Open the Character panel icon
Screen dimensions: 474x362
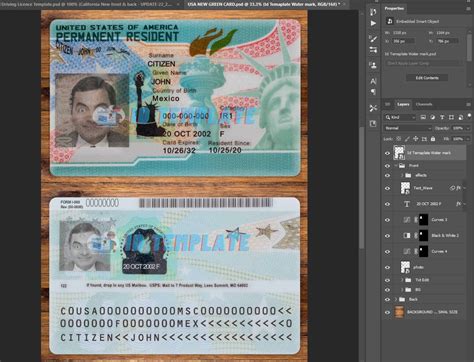pos(373,81)
